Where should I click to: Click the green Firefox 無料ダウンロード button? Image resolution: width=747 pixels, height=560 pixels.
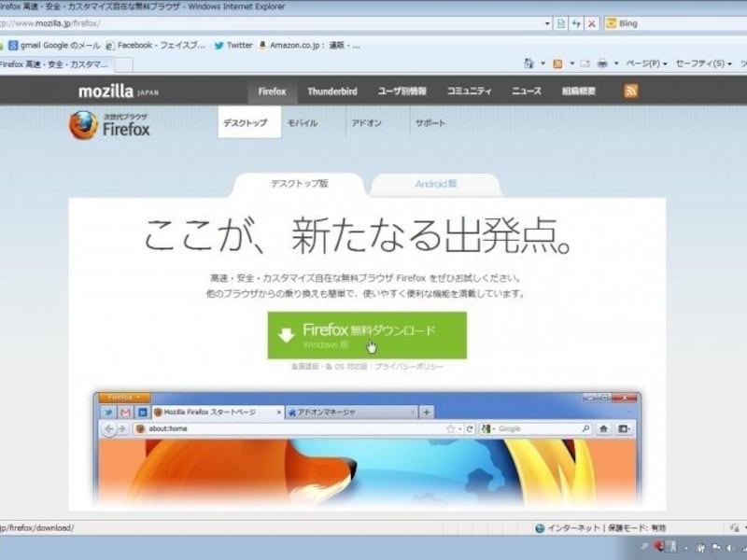[370, 334]
